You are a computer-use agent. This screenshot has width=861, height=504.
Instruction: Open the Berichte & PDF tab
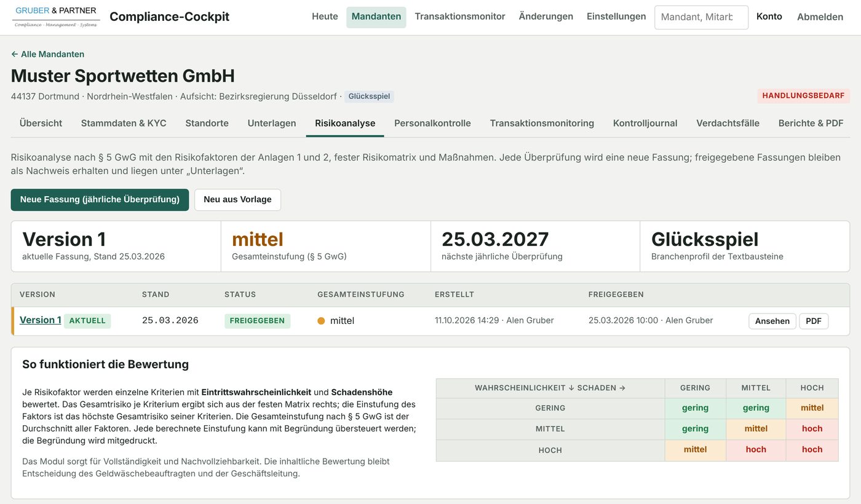point(811,123)
